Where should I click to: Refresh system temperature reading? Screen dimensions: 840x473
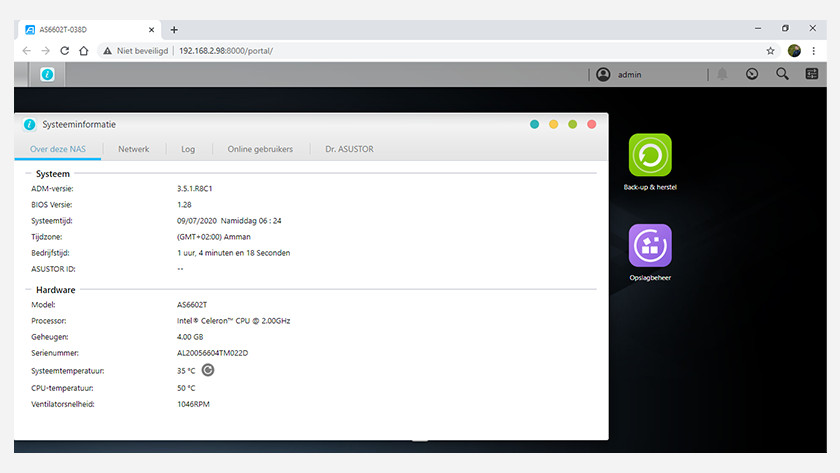pyautogui.click(x=208, y=370)
